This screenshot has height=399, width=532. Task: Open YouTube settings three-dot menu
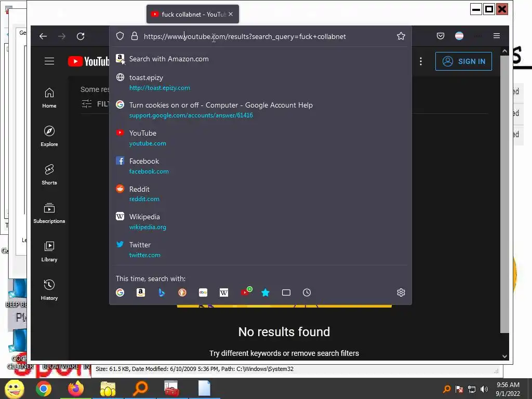pos(421,61)
